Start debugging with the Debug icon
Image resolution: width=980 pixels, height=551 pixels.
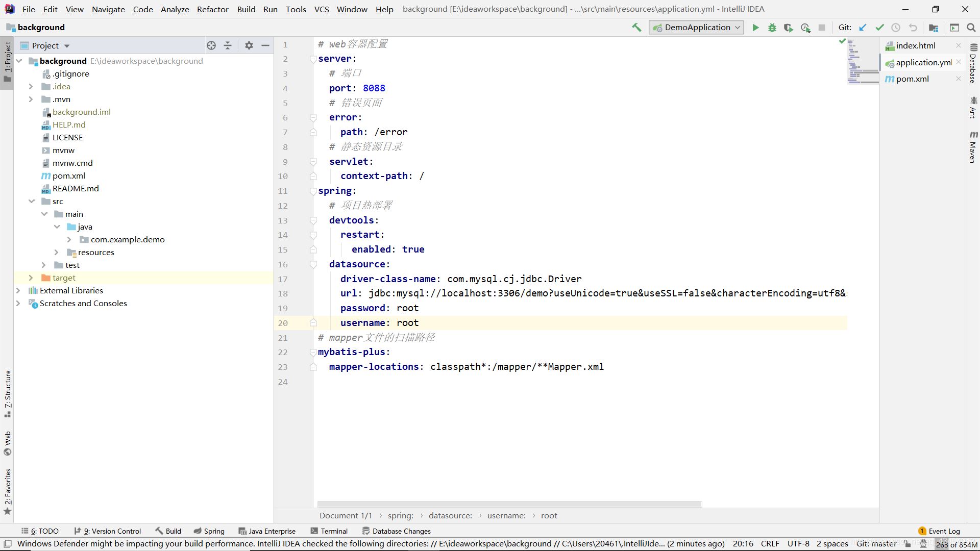point(772,28)
